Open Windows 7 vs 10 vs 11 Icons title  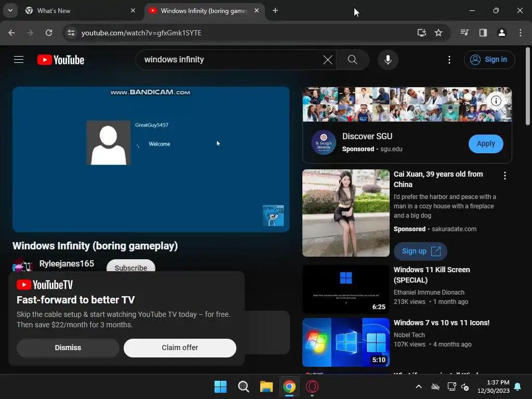442,323
